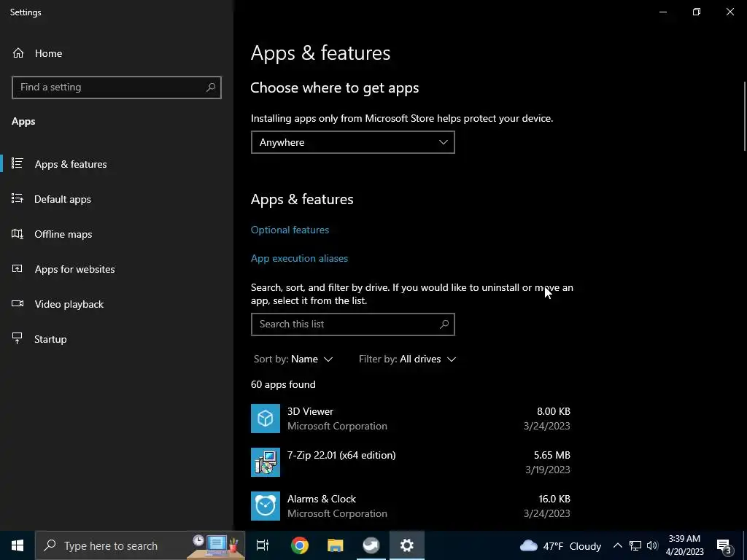
Task: Restore down the Settings window
Action: [697, 12]
